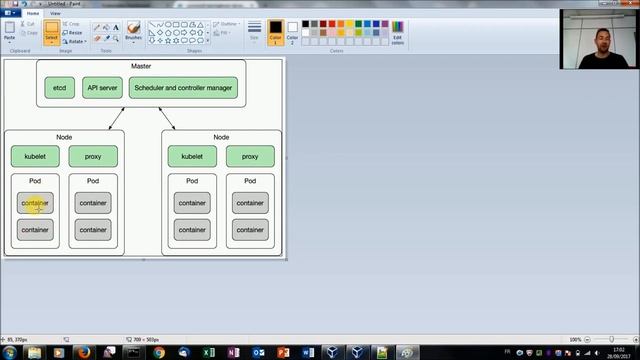Click the Windows Start button
The height and width of the screenshot is (360, 640).
pos(10,352)
